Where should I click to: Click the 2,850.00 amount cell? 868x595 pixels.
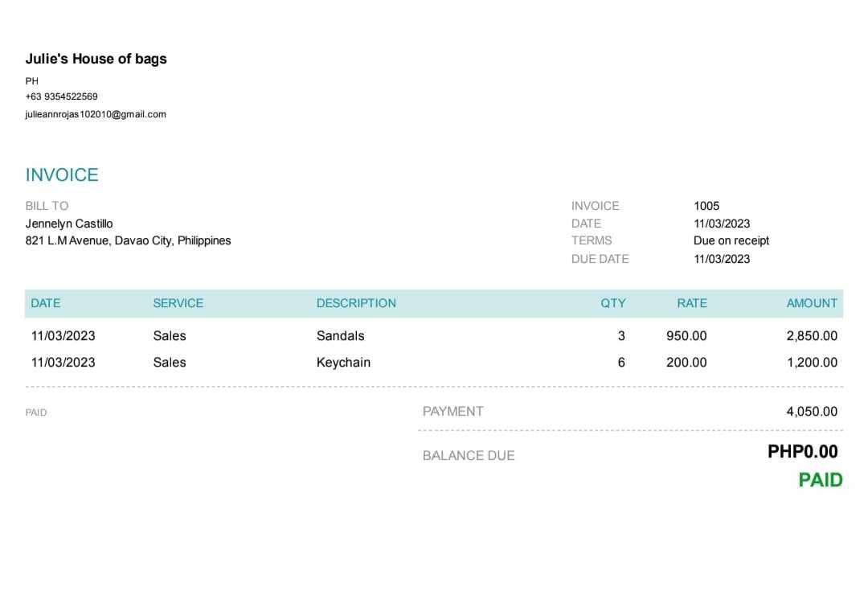point(812,336)
